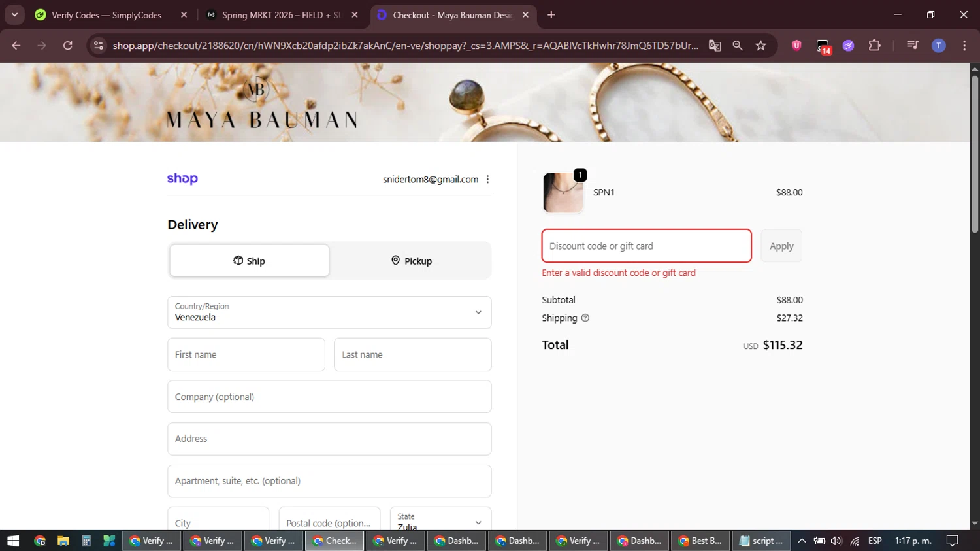Click the Company (optional) field
This screenshot has width=980, height=551.
click(329, 397)
